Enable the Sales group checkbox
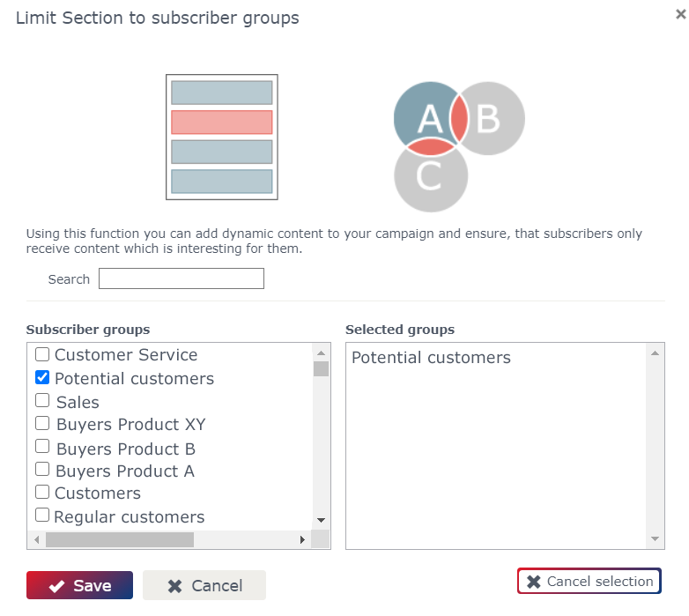 coord(42,400)
